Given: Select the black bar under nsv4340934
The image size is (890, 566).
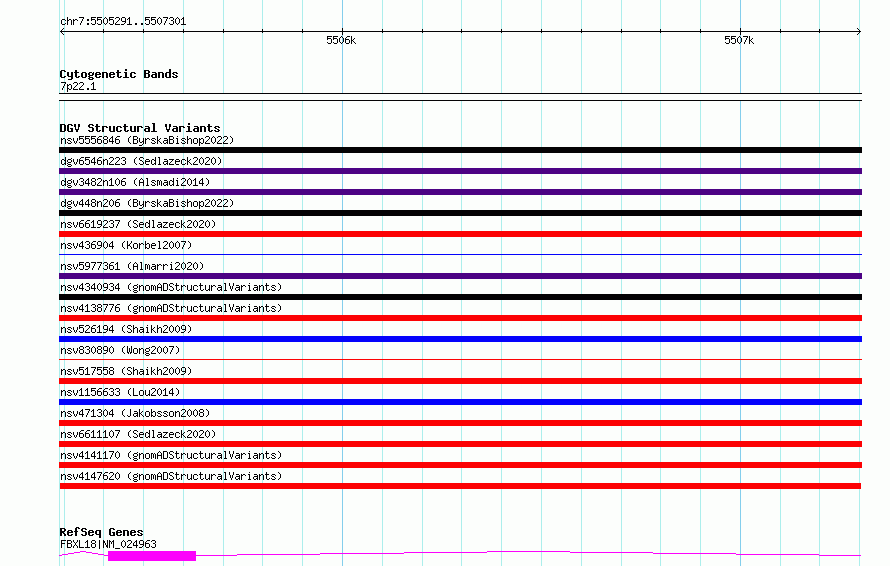Looking at the screenshot, I should pyautogui.click(x=460, y=297).
